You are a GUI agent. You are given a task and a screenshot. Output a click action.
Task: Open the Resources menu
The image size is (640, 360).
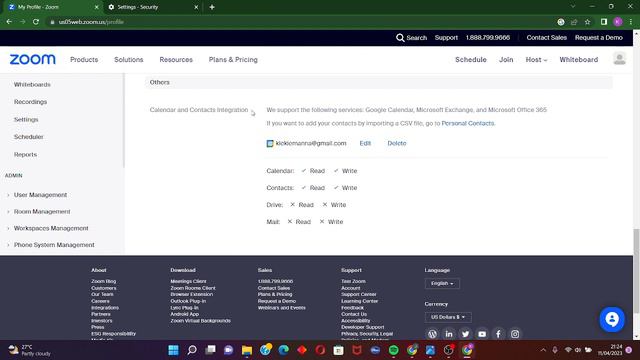[176, 60]
